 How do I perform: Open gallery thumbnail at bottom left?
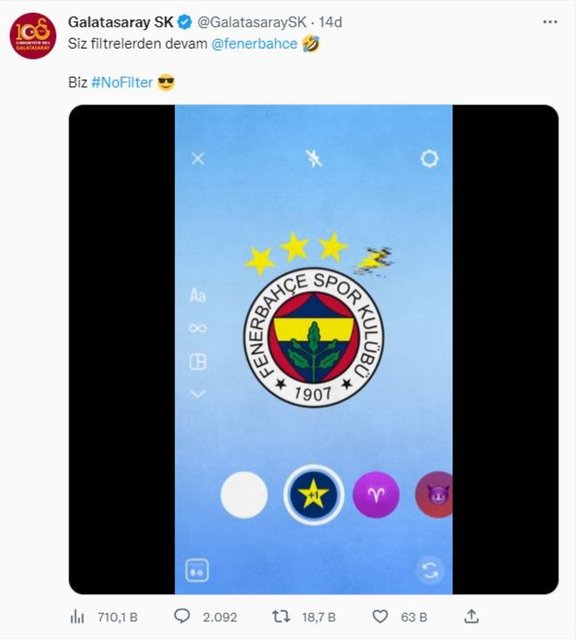(x=197, y=570)
